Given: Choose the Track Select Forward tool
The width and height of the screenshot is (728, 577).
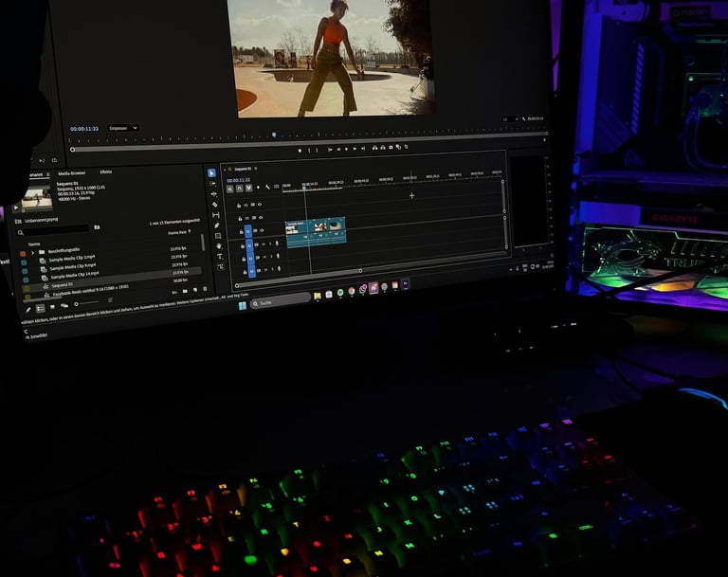Looking at the screenshot, I should tap(212, 184).
